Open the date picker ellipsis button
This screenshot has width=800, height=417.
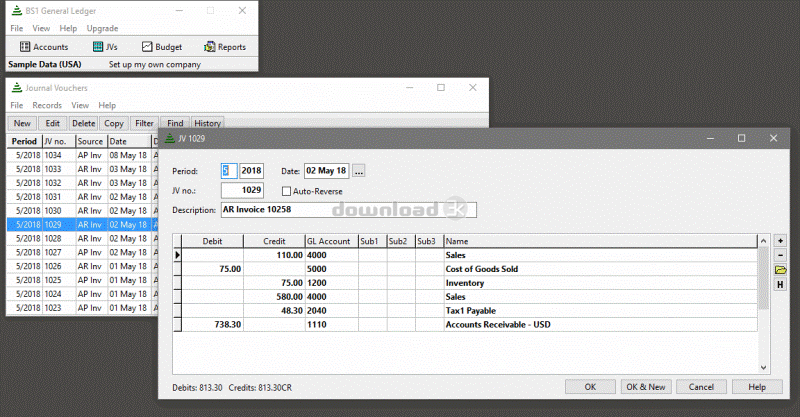pyautogui.click(x=359, y=171)
